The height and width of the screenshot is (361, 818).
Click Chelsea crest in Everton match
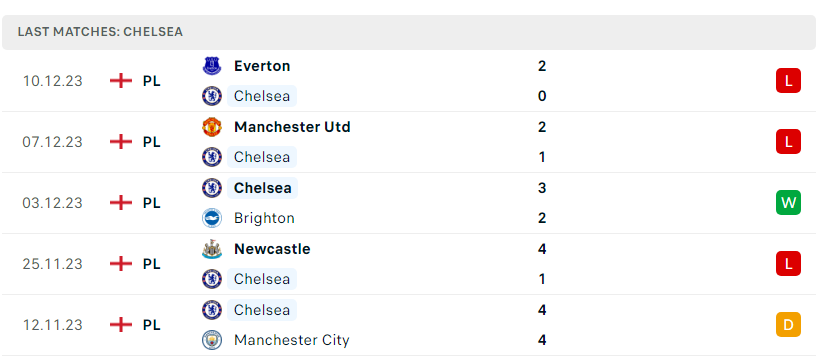click(x=212, y=96)
